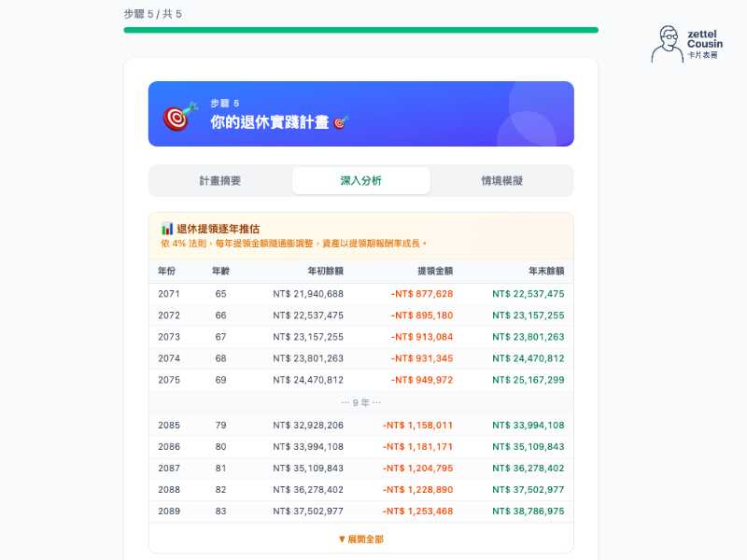Image resolution: width=747 pixels, height=560 pixels.
Task: Click the zettelCousin avatar logo
Action: tap(669, 37)
